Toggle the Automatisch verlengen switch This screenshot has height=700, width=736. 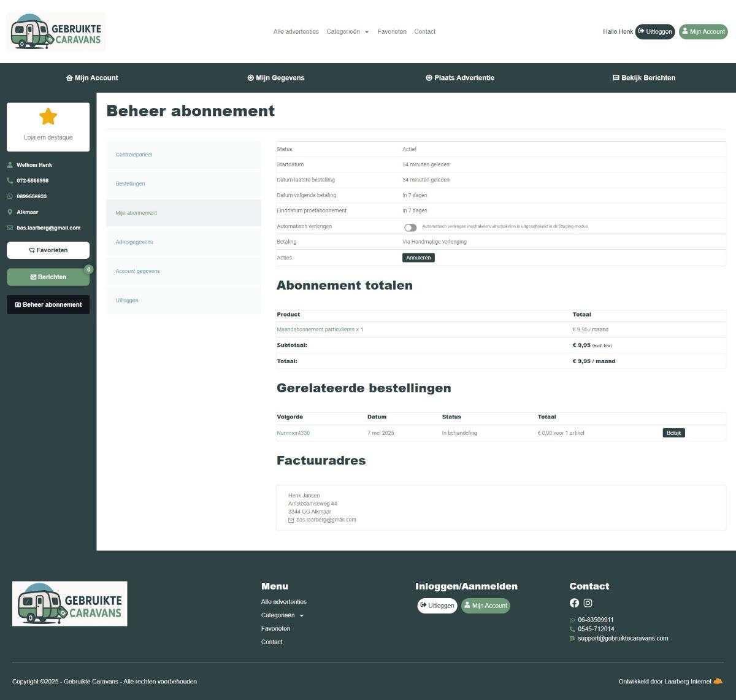(x=410, y=228)
